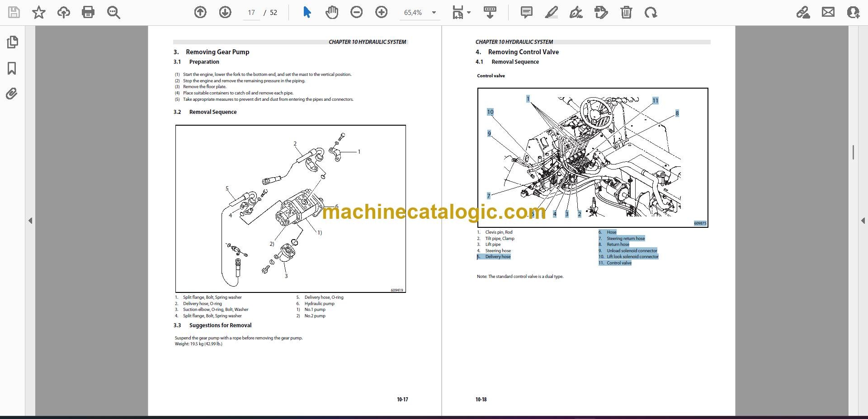Print the document
The image size is (868, 419).
point(88,12)
